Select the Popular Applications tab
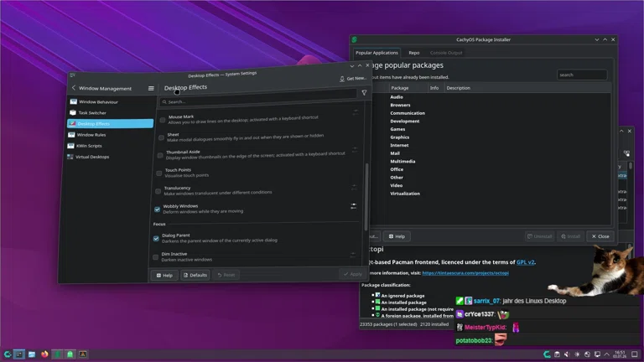The width and height of the screenshot is (644, 362). (x=377, y=53)
